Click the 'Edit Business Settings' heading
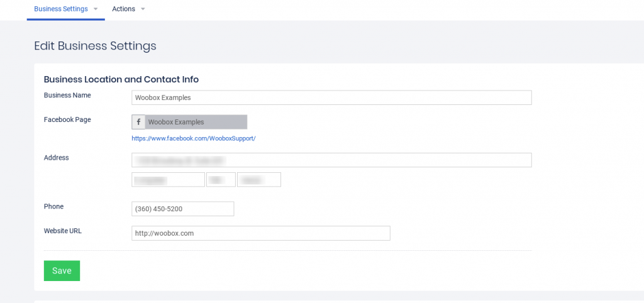Viewport: 644px width, 303px height. (95, 46)
